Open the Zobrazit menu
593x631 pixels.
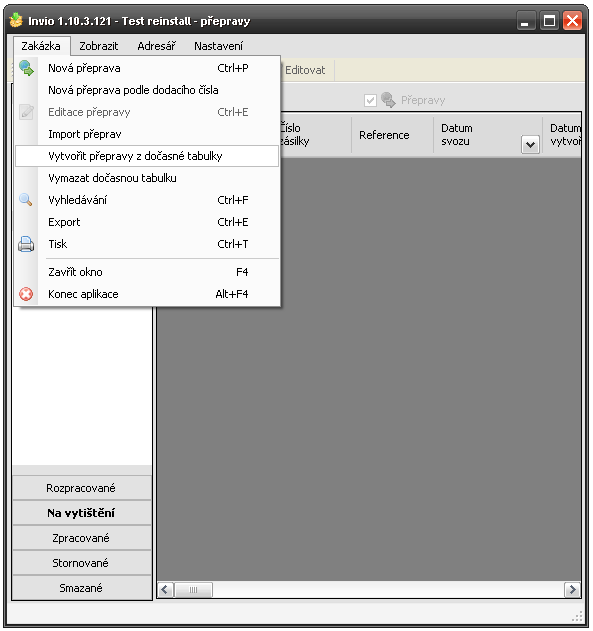[x=99, y=46]
